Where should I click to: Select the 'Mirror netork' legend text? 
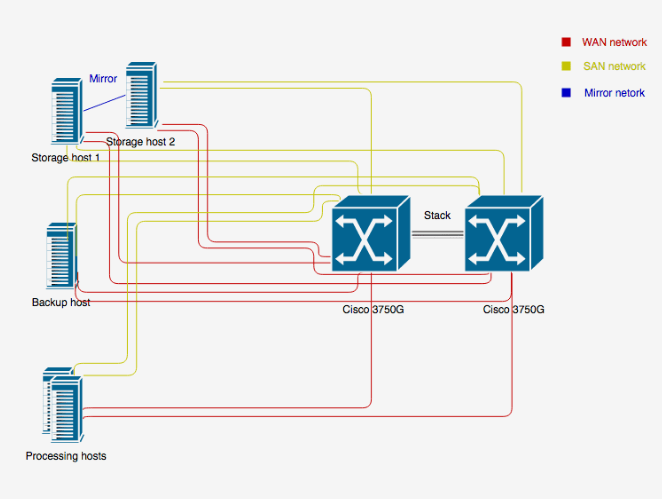click(614, 93)
